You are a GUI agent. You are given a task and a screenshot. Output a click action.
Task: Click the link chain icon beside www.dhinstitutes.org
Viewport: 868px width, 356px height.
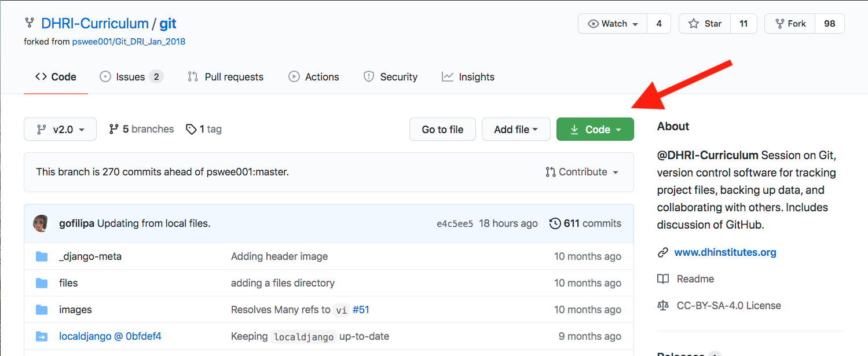tap(663, 252)
